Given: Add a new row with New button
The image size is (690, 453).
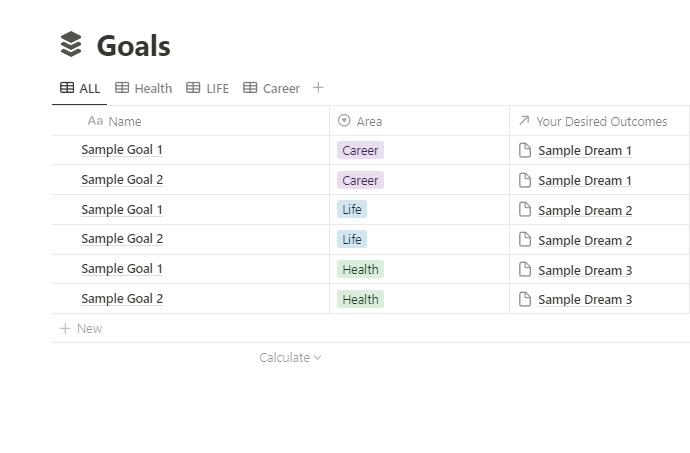Looking at the screenshot, I should (81, 328).
